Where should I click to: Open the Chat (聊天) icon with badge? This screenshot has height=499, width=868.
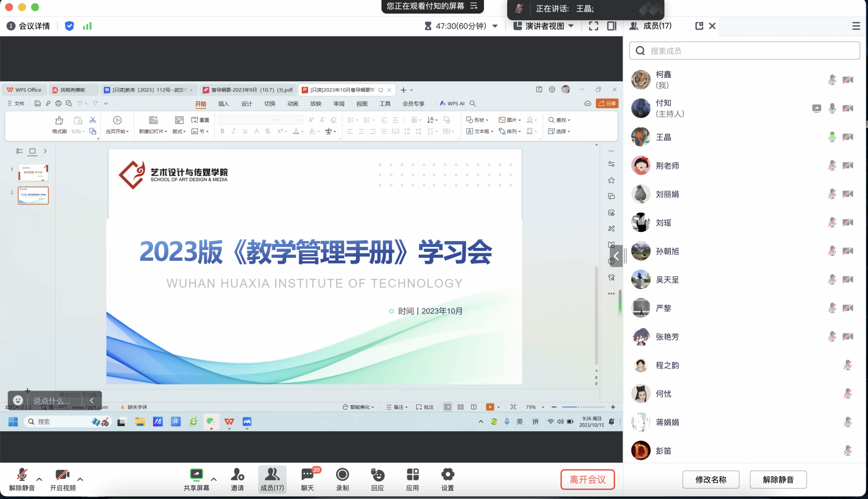pos(308,475)
